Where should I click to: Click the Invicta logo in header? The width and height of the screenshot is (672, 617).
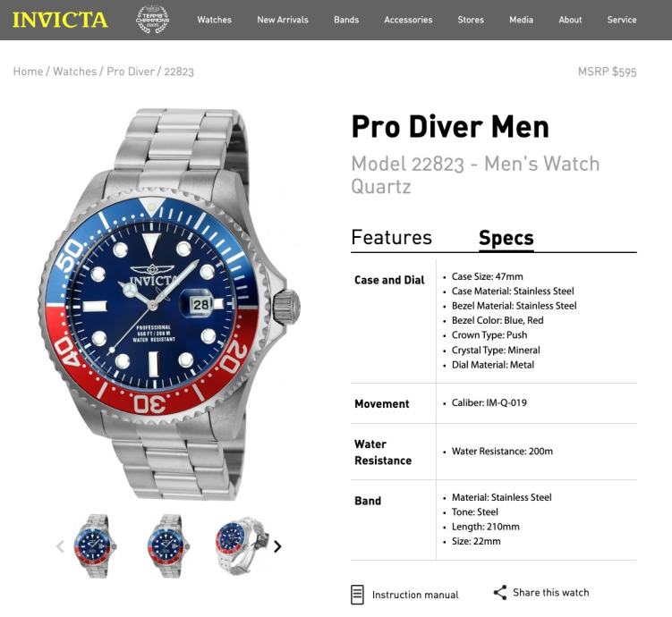pyautogui.click(x=60, y=20)
